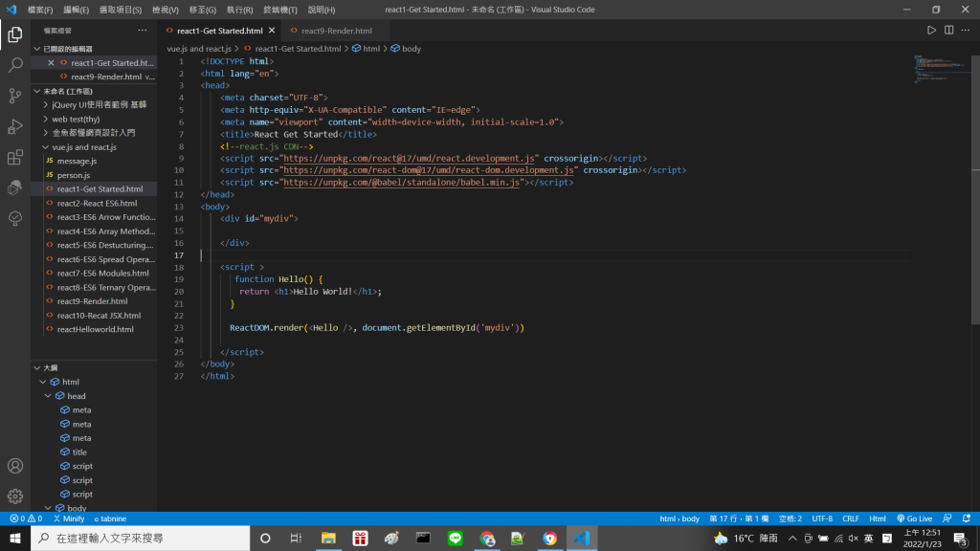Click the editor vertical scrollbar
980x551 pixels.
coord(975,190)
